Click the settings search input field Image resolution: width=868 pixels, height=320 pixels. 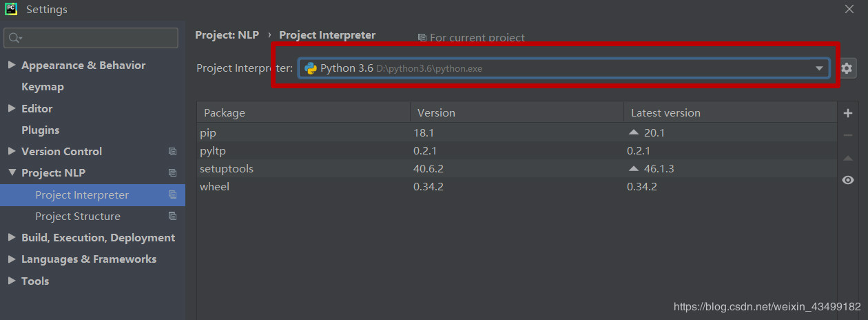tap(96, 38)
